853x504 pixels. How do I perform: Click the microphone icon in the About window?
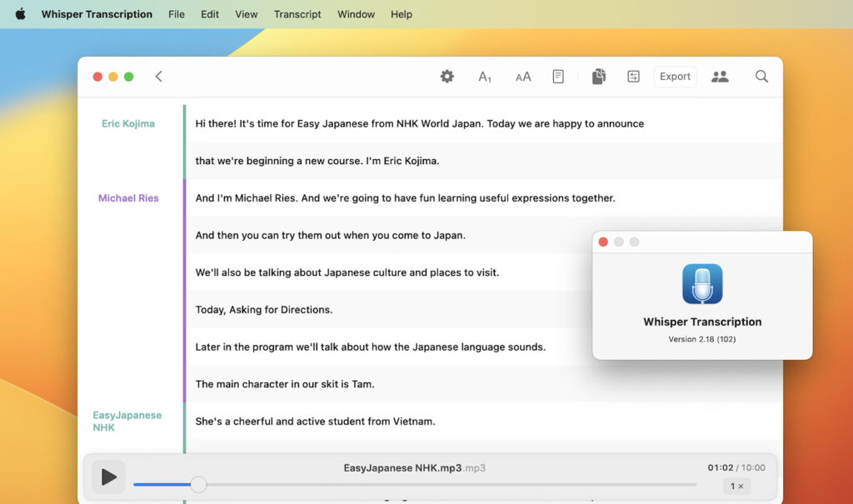[702, 283]
